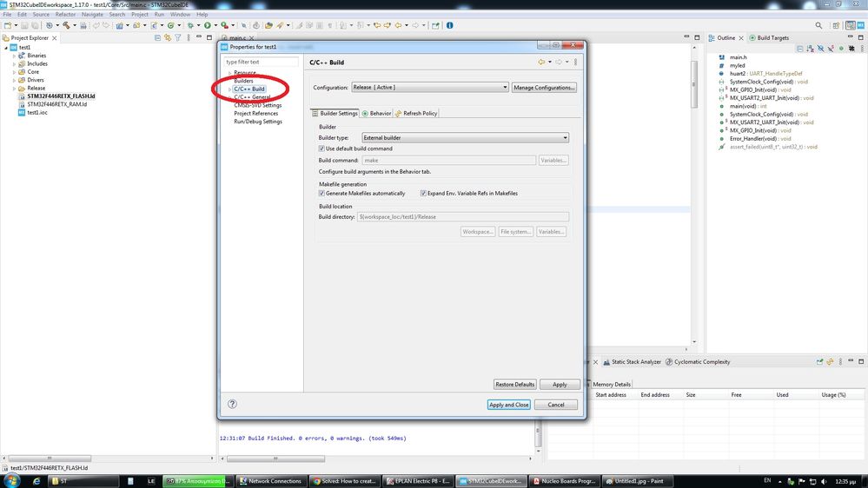
Task: Click Collapse All icon in Project Explorer
Action: [158, 37]
